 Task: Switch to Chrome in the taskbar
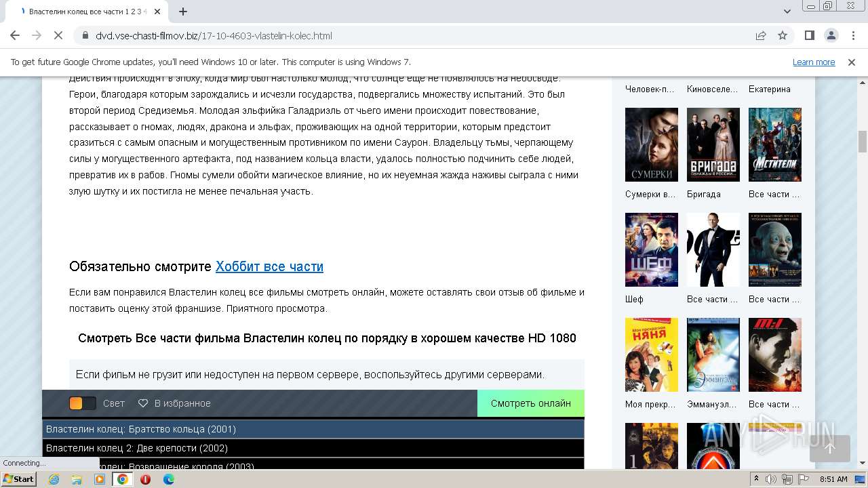point(123,479)
